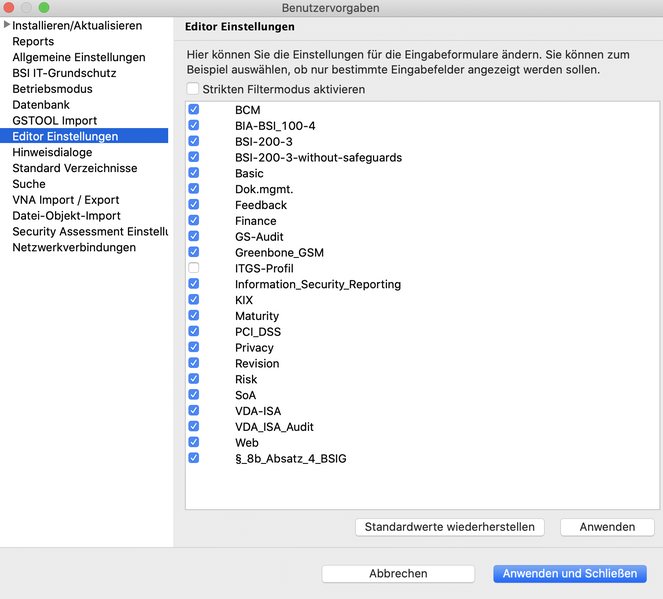The height and width of the screenshot is (599, 663).
Task: Open the GSTOOL Import page
Action: [x=55, y=120]
